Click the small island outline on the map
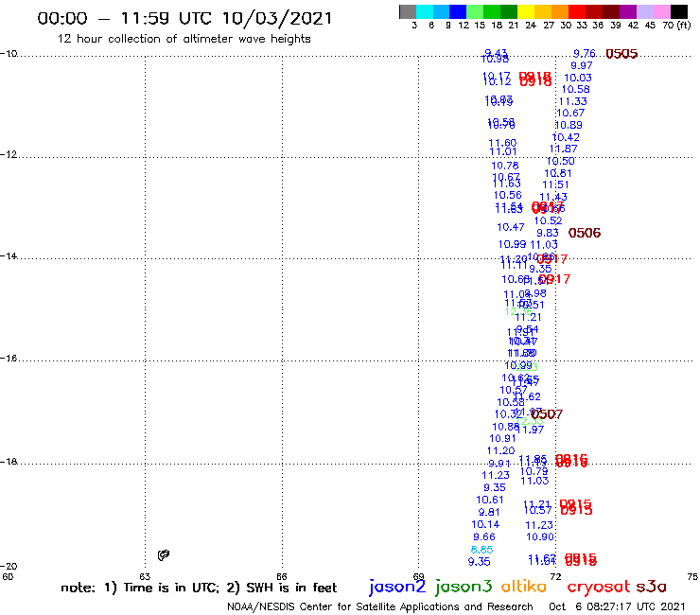 (x=164, y=555)
